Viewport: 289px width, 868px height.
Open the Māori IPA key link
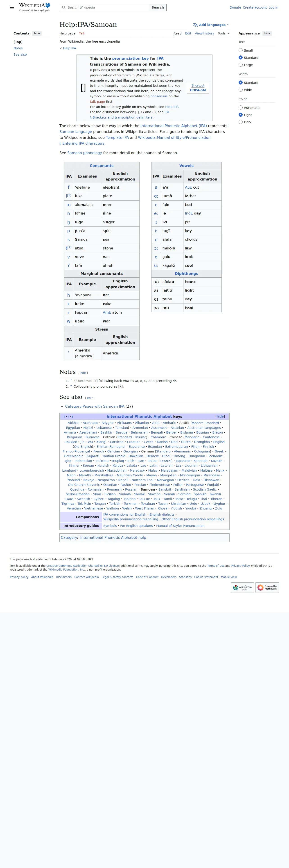(71, 475)
